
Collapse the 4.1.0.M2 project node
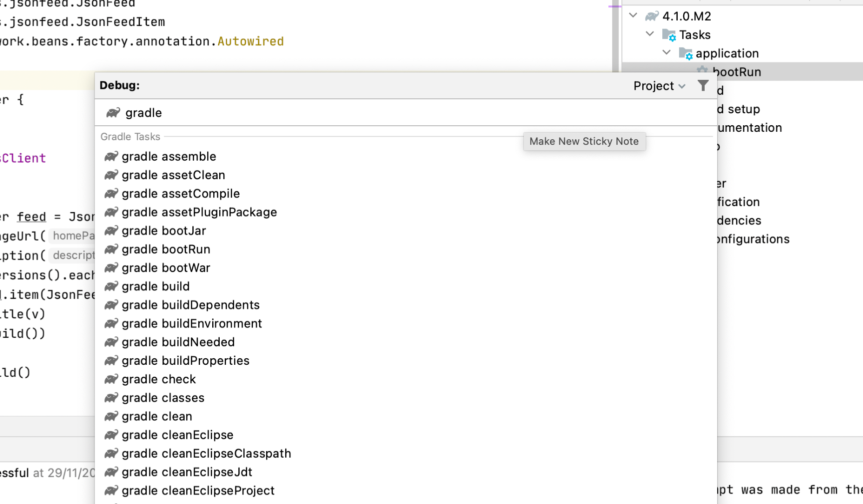tap(633, 15)
